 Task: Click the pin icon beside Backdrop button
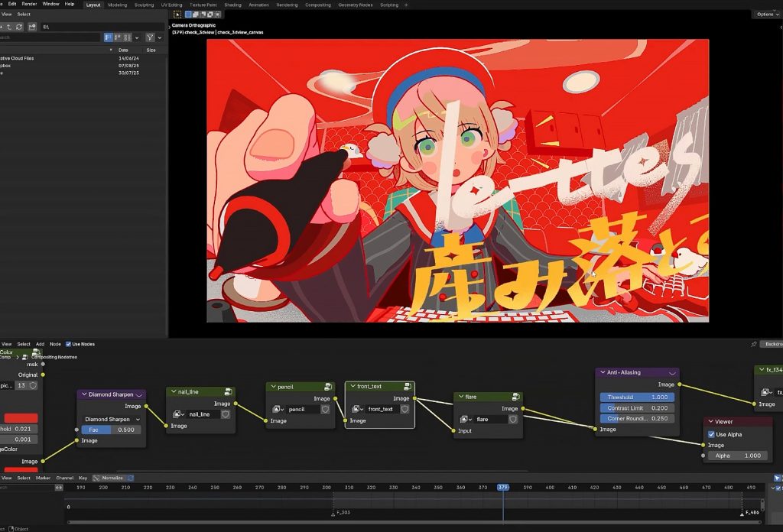(754, 344)
